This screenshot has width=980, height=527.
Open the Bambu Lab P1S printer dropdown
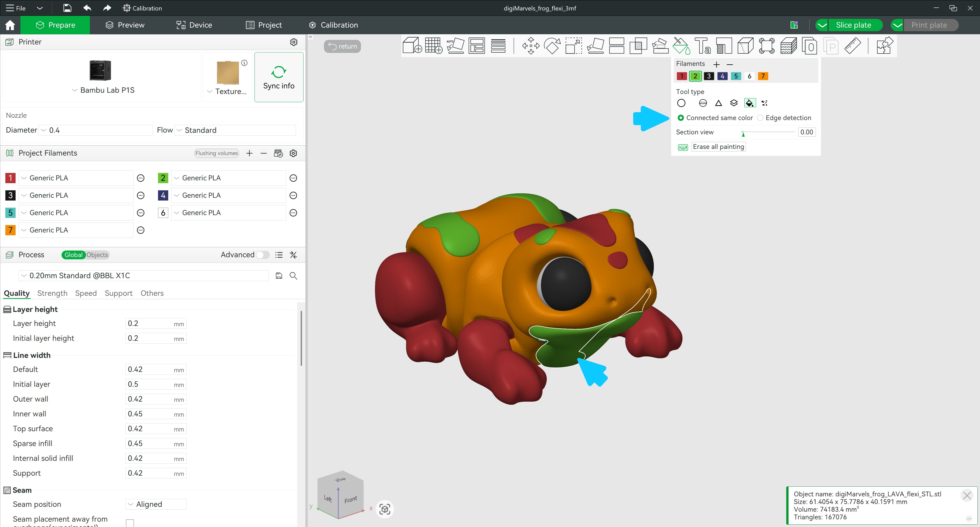coord(103,90)
